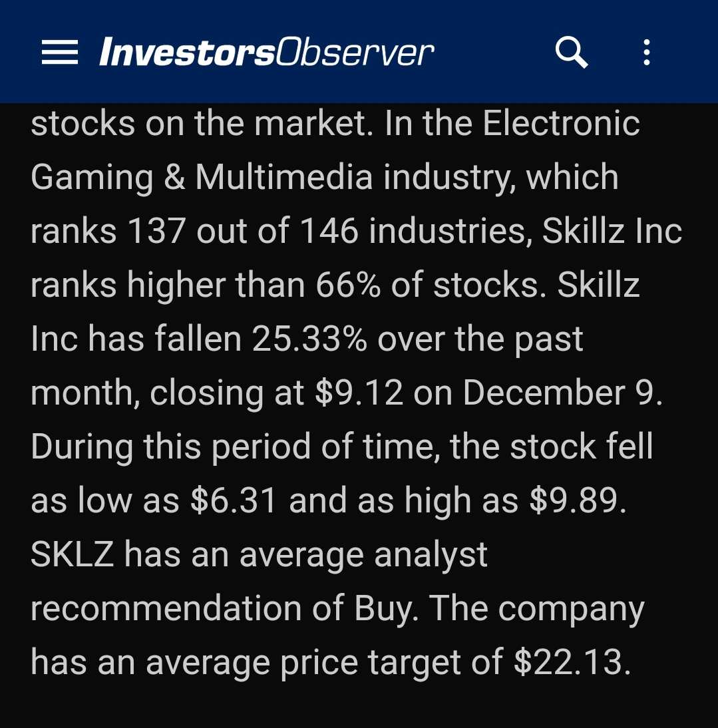The image size is (718, 728).
Task: Click the number 146 industries count
Action: pos(329,231)
